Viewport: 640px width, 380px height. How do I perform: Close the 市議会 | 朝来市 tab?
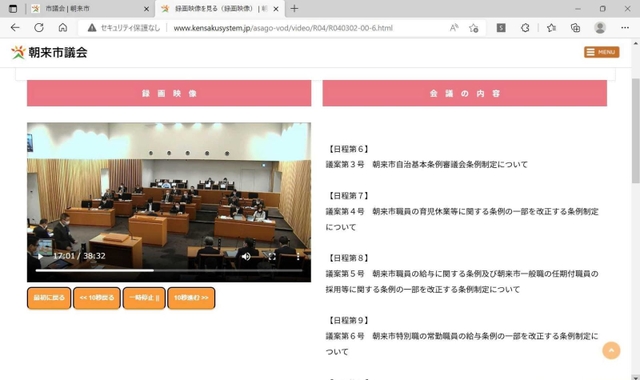coord(146,9)
